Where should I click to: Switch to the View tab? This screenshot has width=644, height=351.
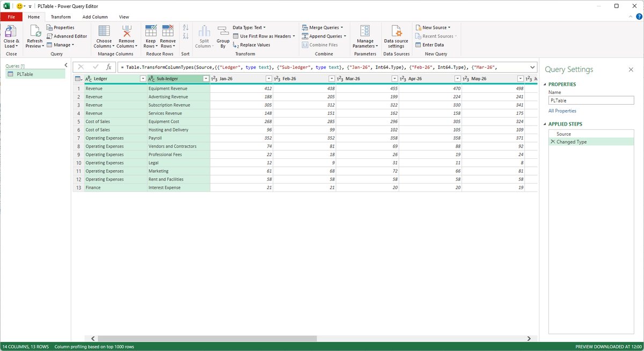[x=124, y=17]
